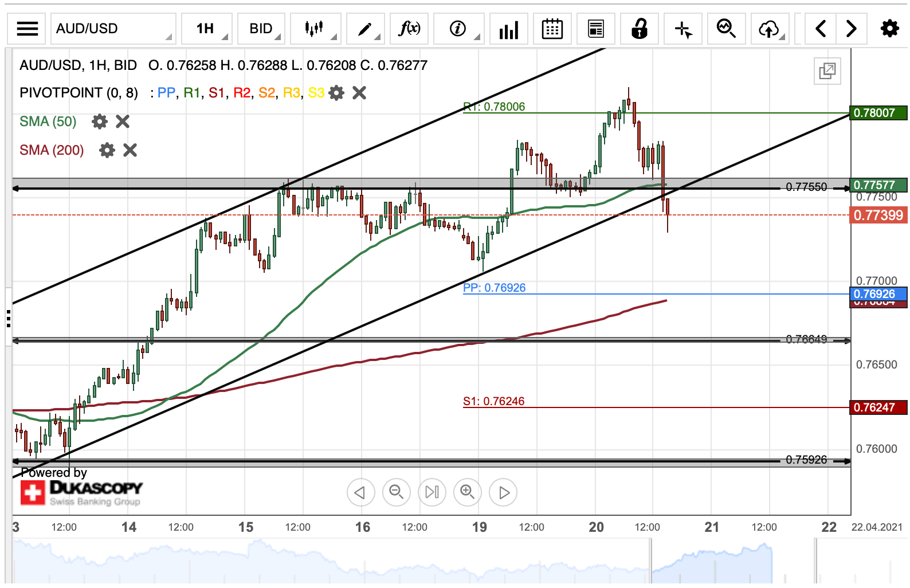The height and width of the screenshot is (588, 910).
Task: Open the news panel icon
Action: pyautogui.click(x=595, y=28)
